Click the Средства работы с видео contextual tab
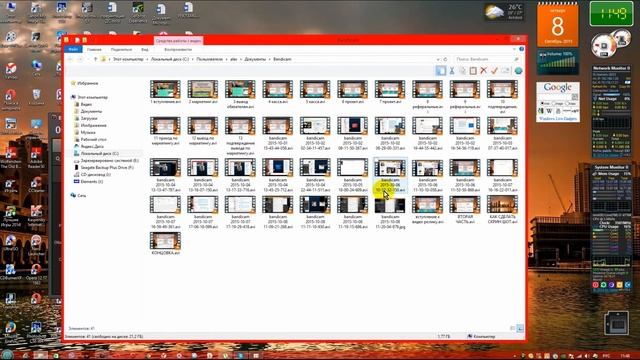 [178, 41]
